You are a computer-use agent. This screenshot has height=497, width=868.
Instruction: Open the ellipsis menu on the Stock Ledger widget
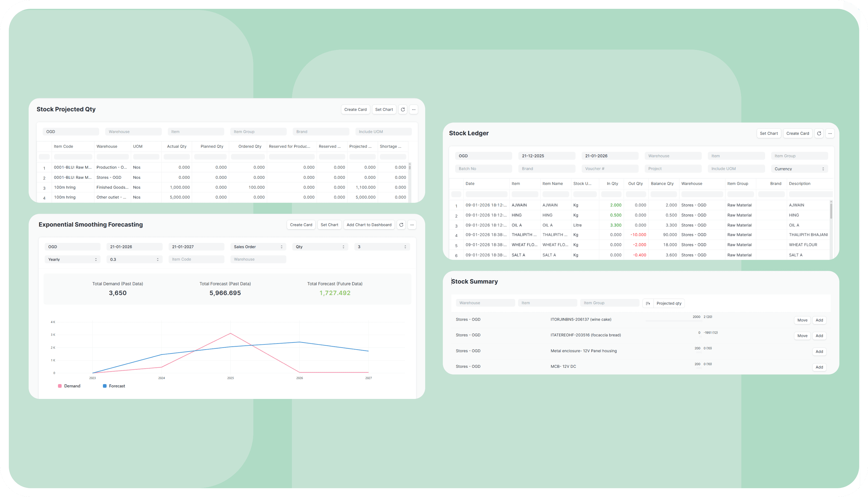[830, 133]
